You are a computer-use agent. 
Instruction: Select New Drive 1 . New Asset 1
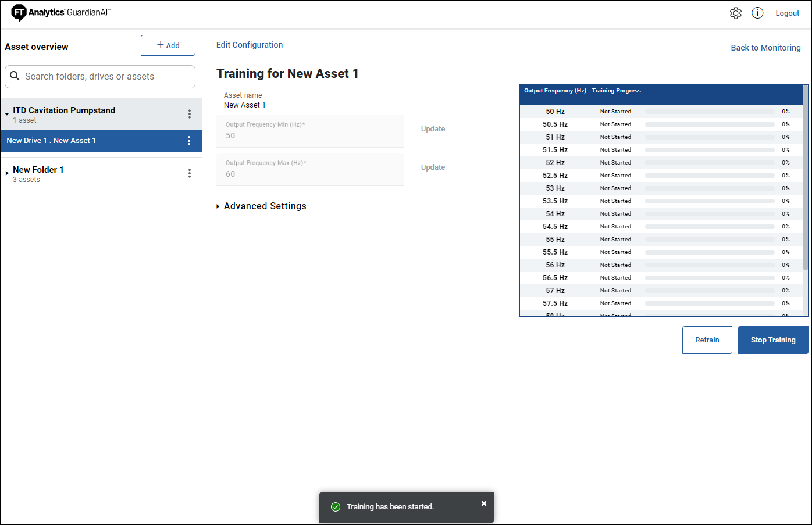coord(51,141)
